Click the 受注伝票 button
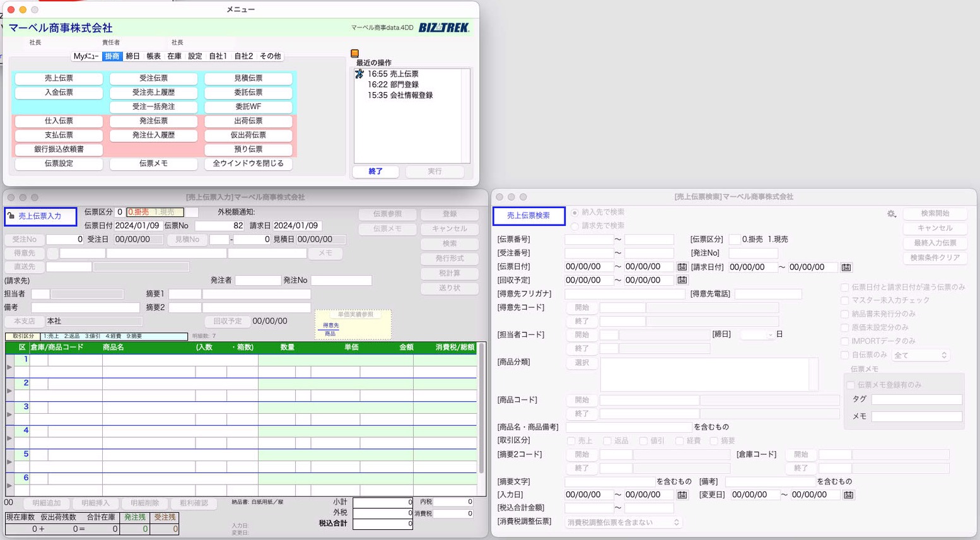 click(153, 78)
